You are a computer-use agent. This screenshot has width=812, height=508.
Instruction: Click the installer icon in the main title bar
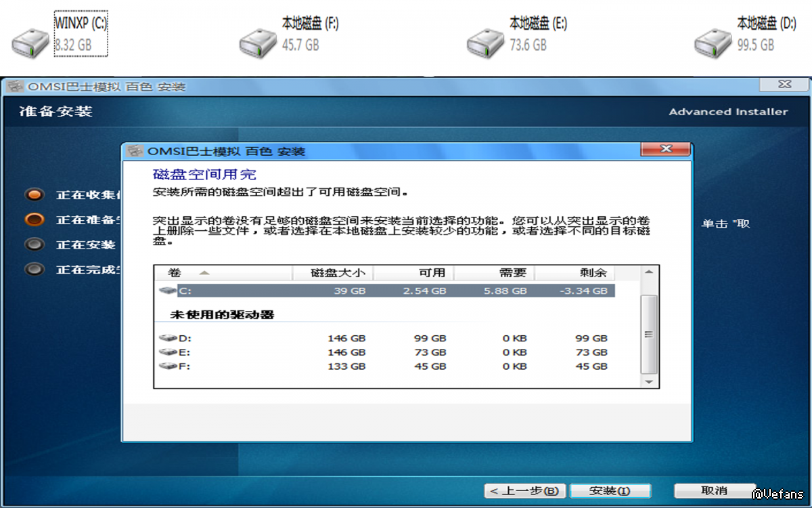click(15, 87)
